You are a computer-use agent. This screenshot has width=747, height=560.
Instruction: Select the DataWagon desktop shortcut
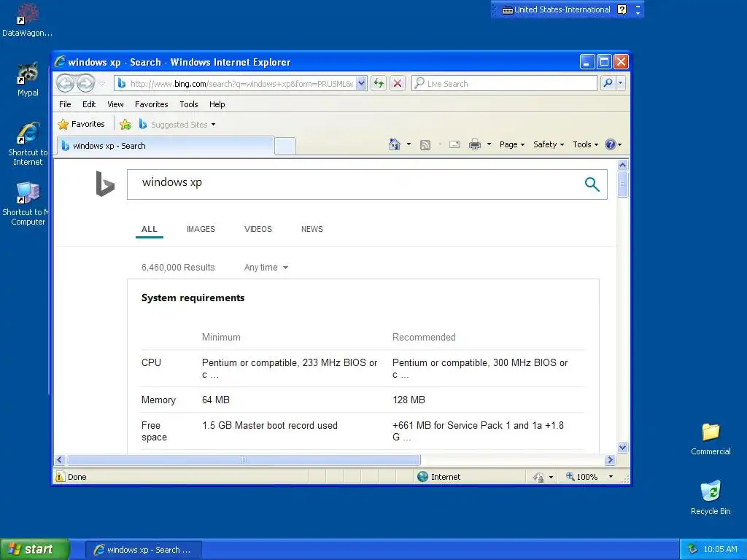pos(27,20)
